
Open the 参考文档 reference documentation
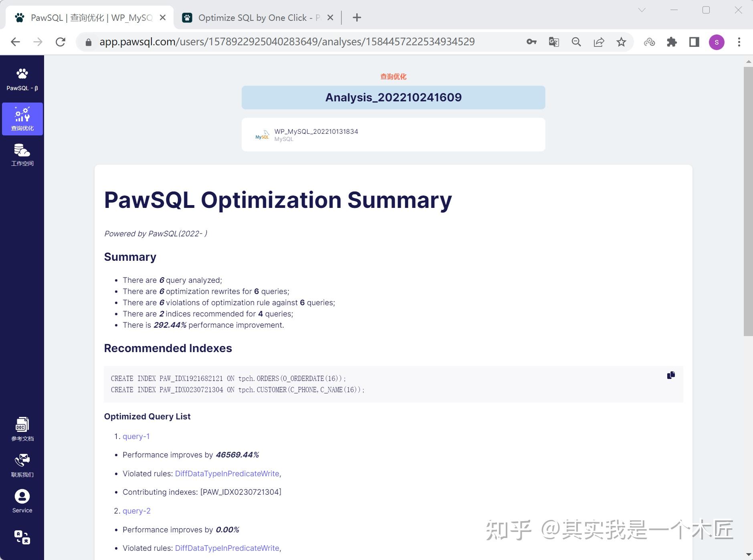[x=22, y=429]
